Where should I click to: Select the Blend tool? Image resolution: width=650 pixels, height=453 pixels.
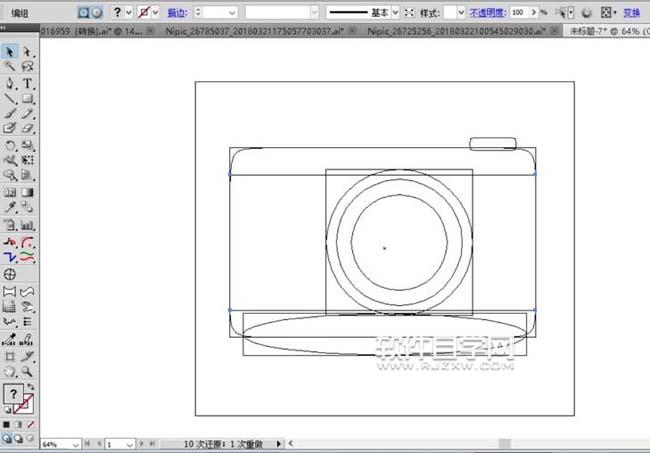click(27, 207)
